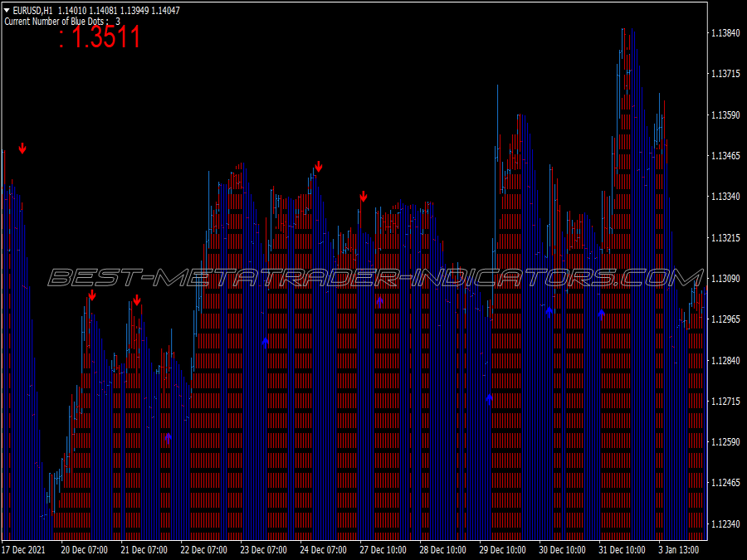Click price level 1.12715 on the axis
The image size is (747, 560).
[726, 402]
